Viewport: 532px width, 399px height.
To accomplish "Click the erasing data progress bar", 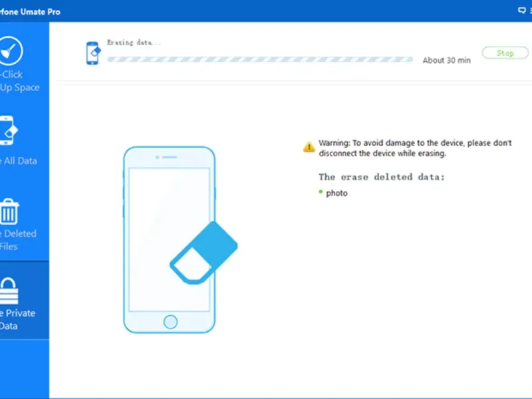I will (x=260, y=59).
